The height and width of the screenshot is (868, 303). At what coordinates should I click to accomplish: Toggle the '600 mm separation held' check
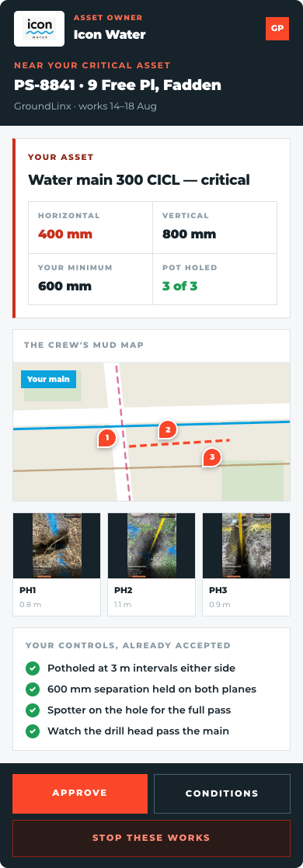[x=33, y=689]
